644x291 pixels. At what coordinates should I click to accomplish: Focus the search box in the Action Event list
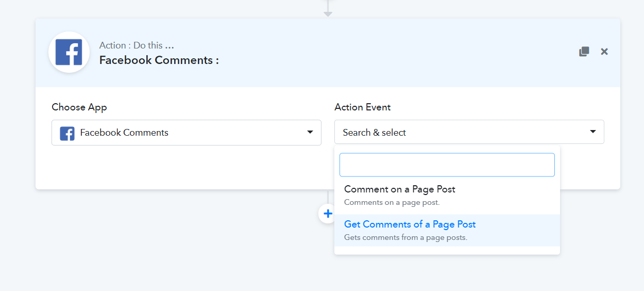(x=447, y=165)
